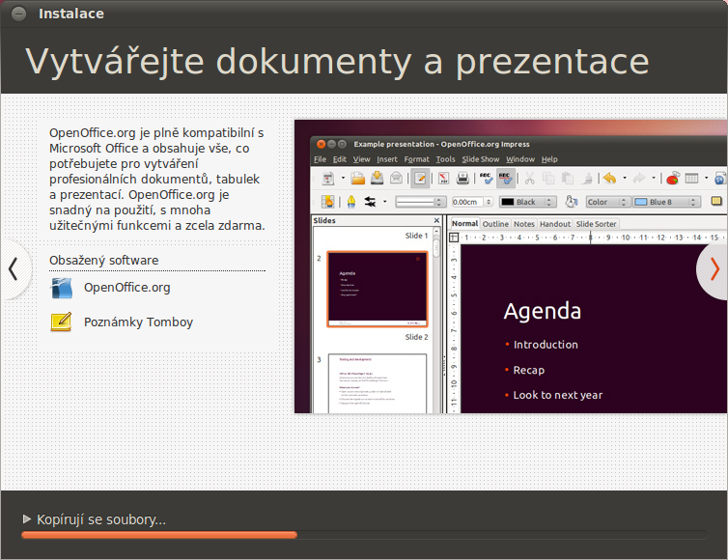This screenshot has width=728, height=560.
Task: Click the Open folder icon in Impress
Action: (358, 178)
